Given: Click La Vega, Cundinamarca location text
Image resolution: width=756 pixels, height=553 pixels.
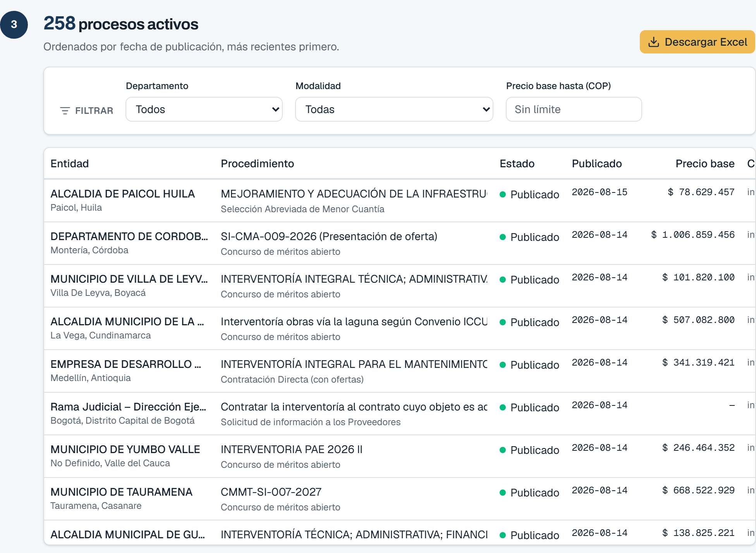Looking at the screenshot, I should click(101, 335).
